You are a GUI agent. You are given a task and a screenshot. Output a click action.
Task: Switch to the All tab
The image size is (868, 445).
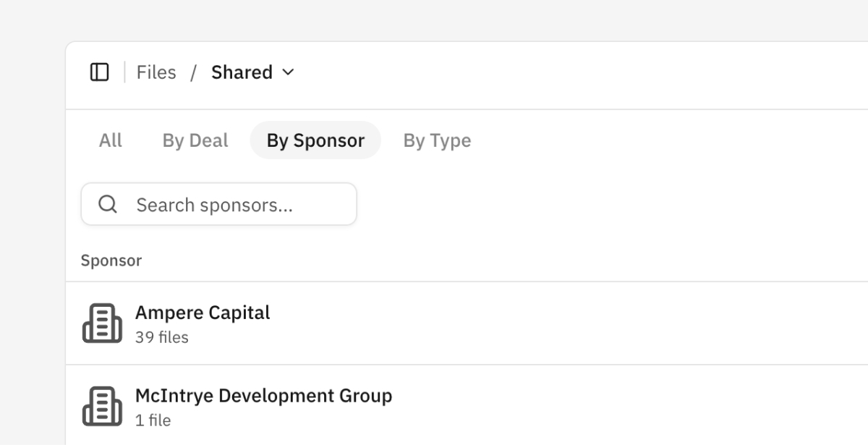(111, 140)
